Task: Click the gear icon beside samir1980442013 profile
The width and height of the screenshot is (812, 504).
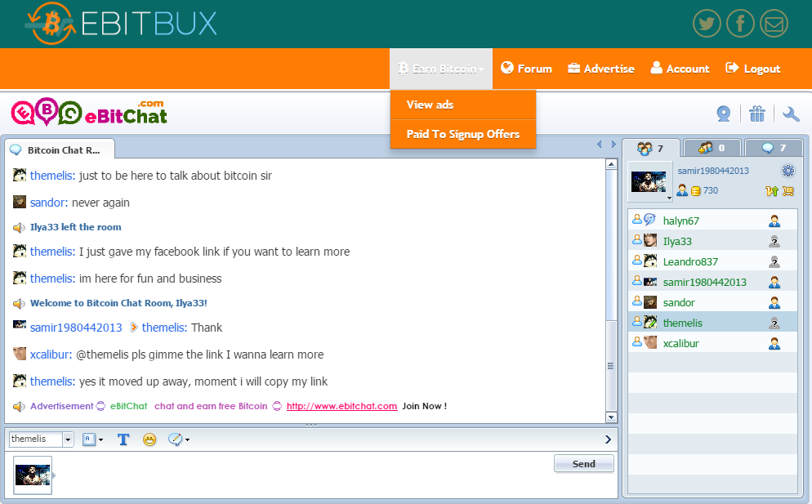Action: 787,171
